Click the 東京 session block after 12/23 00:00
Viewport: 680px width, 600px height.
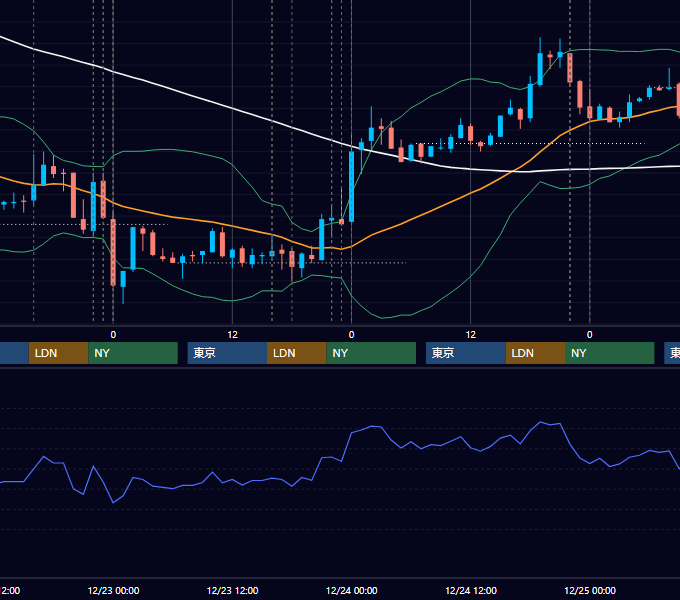[x=227, y=353]
